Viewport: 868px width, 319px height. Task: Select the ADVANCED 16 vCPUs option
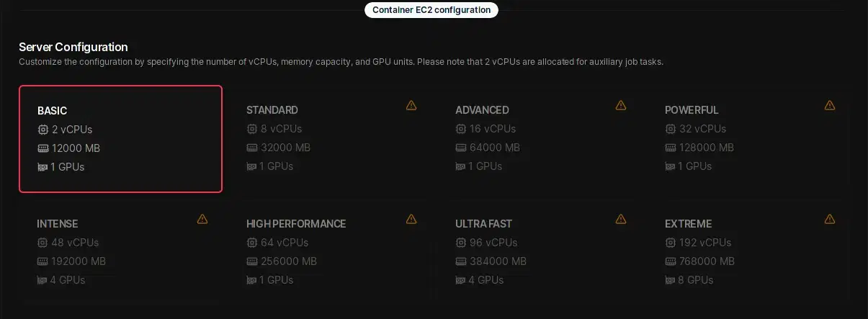(538, 138)
